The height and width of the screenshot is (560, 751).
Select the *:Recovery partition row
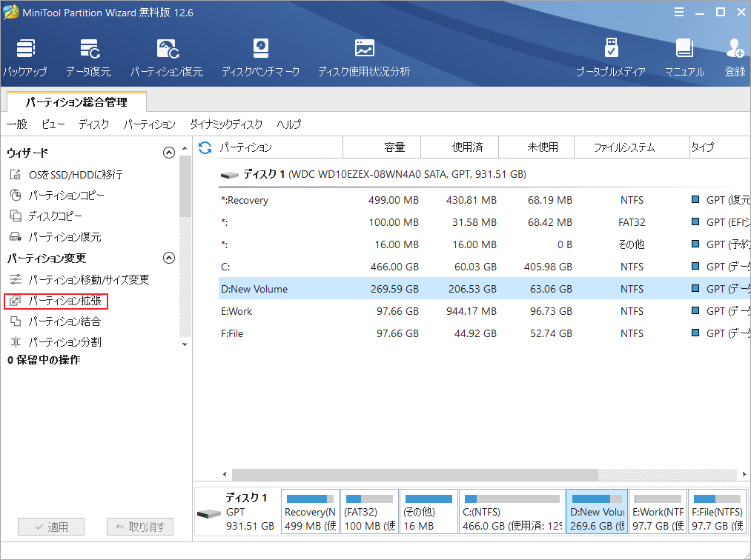(484, 200)
